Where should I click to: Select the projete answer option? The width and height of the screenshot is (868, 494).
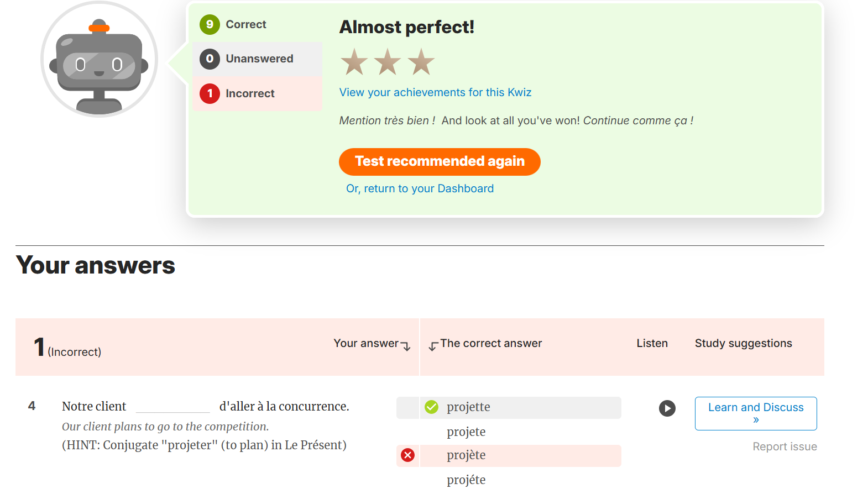pyautogui.click(x=466, y=432)
